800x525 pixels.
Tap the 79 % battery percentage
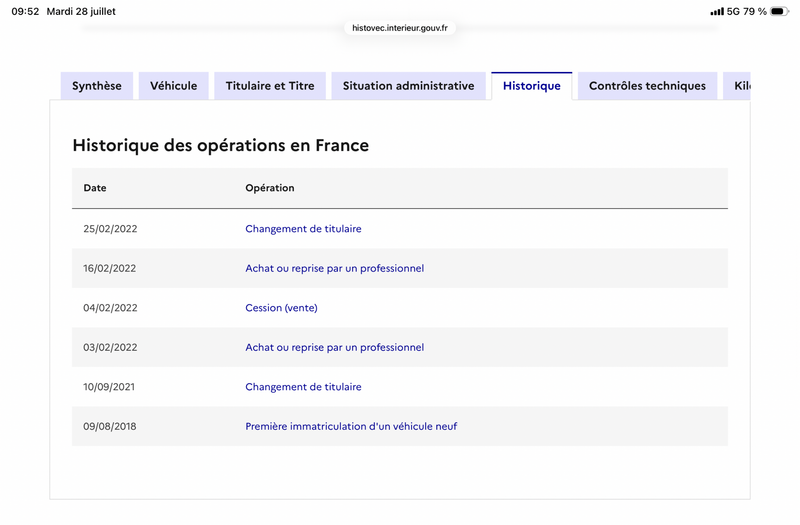(x=755, y=11)
